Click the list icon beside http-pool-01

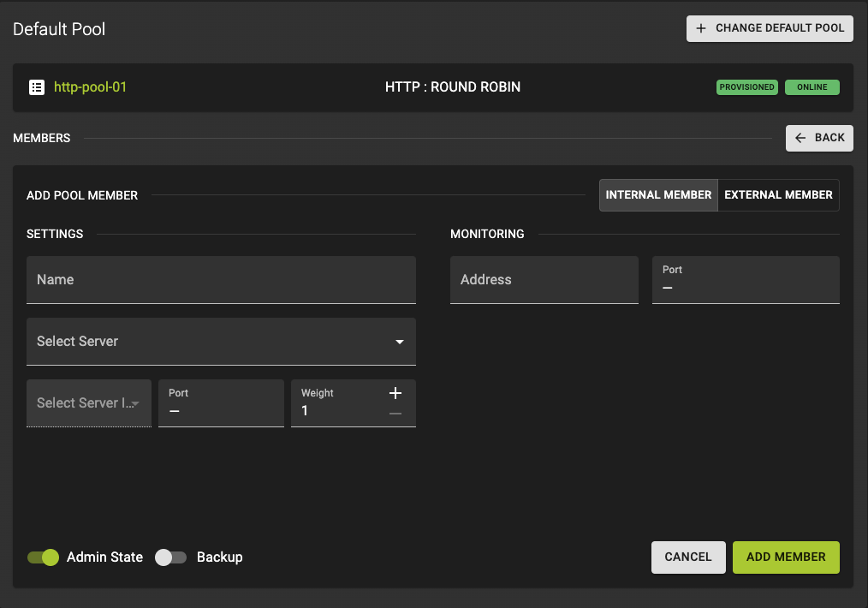click(x=37, y=87)
